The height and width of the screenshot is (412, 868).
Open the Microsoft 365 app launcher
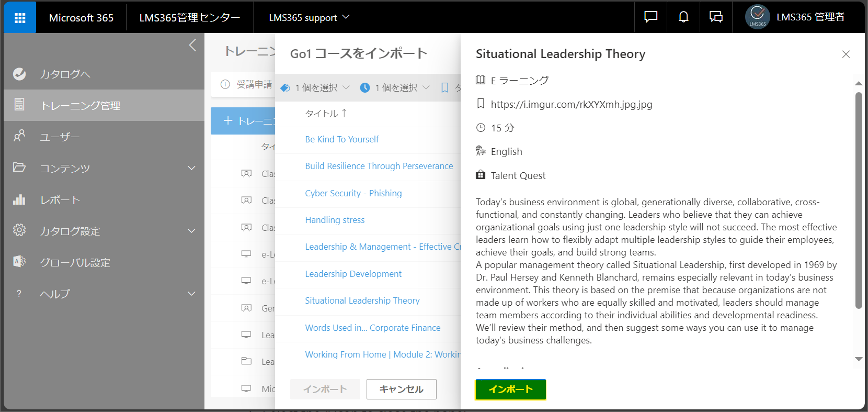(20, 18)
